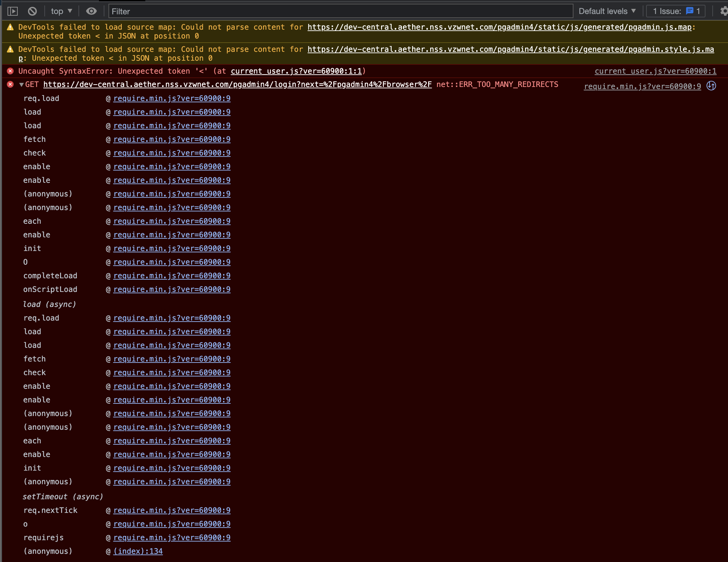The width and height of the screenshot is (728, 562).
Task: Focus the console Filter field
Action: pyautogui.click(x=340, y=11)
